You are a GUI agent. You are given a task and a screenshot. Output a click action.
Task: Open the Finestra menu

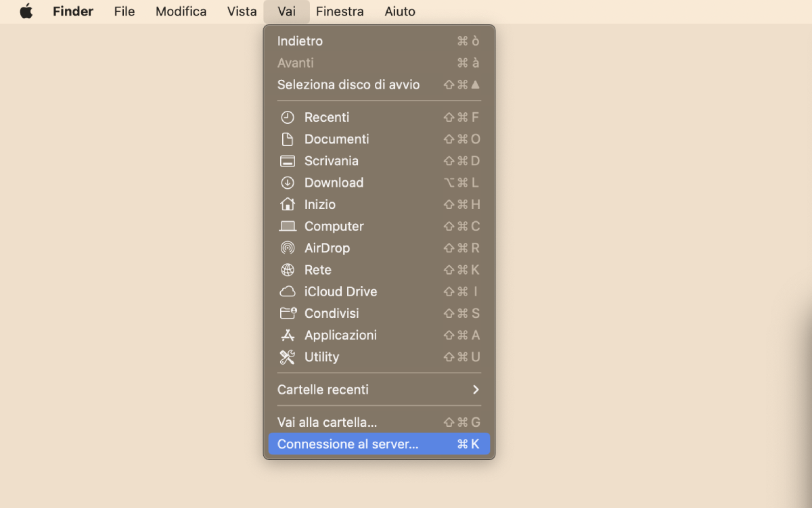click(340, 11)
